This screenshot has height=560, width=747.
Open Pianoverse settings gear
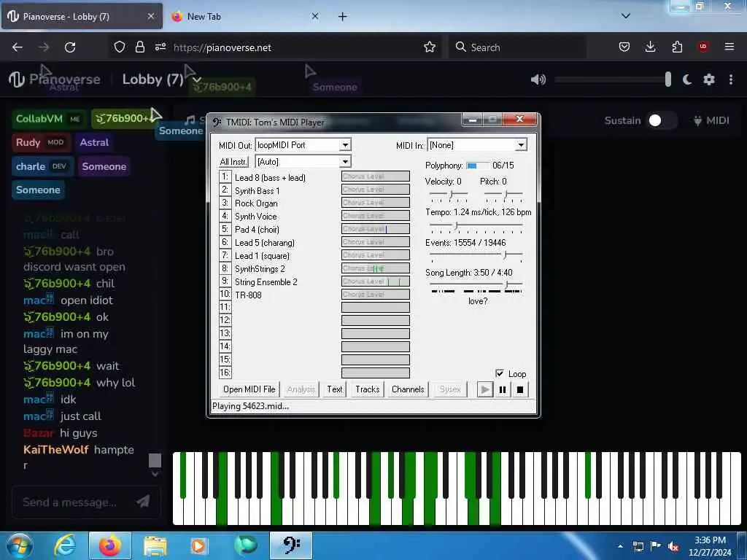coord(709,79)
